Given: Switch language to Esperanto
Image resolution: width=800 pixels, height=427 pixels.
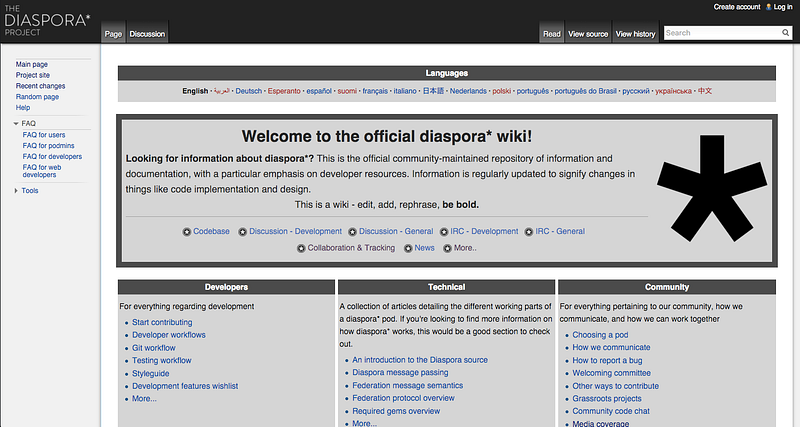Looking at the screenshot, I should click(x=284, y=91).
